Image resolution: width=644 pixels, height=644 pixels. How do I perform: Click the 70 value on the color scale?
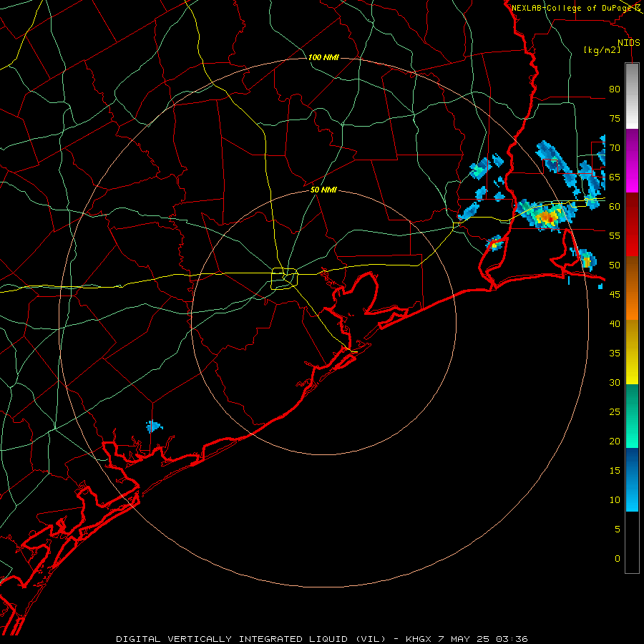615,148
